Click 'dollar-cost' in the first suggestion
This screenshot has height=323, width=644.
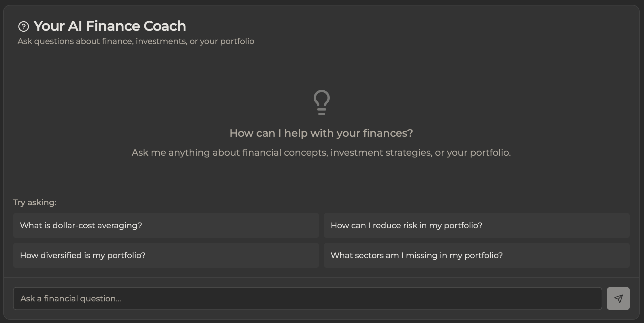tap(74, 225)
